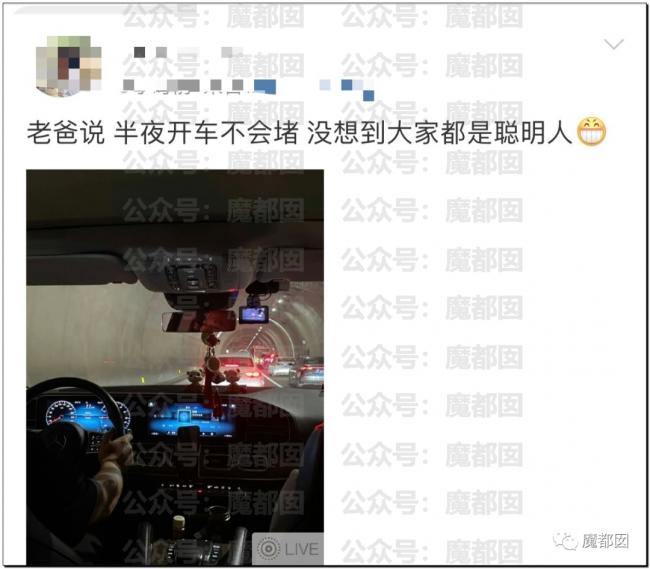Open the post text starting with 老爸说

click(x=300, y=133)
